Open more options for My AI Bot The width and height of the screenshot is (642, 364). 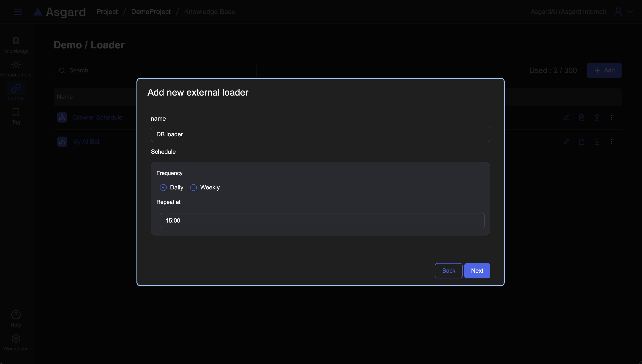pyautogui.click(x=611, y=142)
